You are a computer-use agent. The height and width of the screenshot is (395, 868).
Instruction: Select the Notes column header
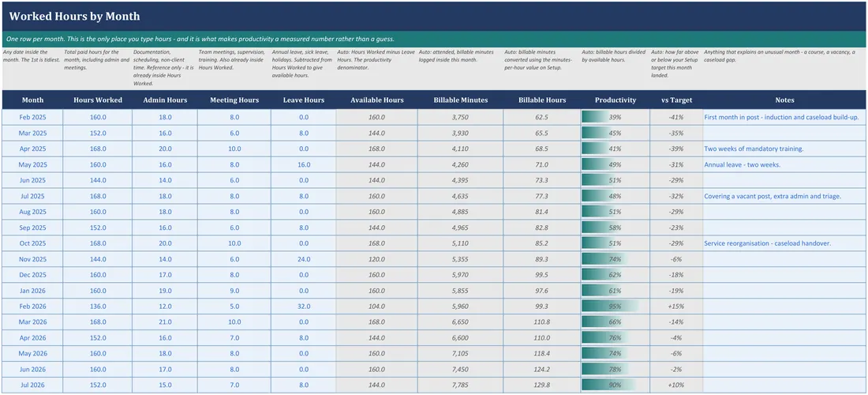pyautogui.click(x=784, y=100)
